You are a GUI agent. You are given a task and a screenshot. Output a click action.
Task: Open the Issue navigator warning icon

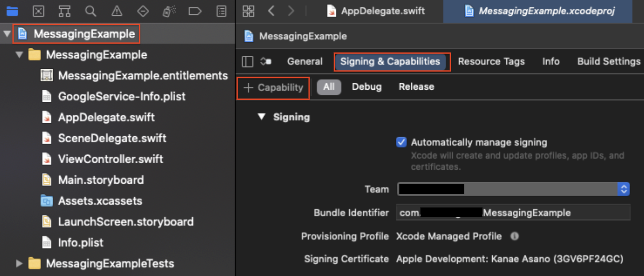117,11
